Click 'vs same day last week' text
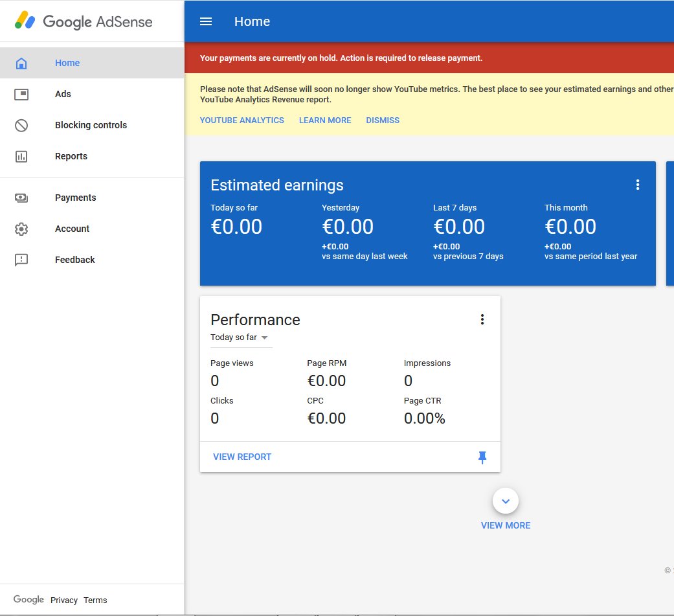 (365, 256)
